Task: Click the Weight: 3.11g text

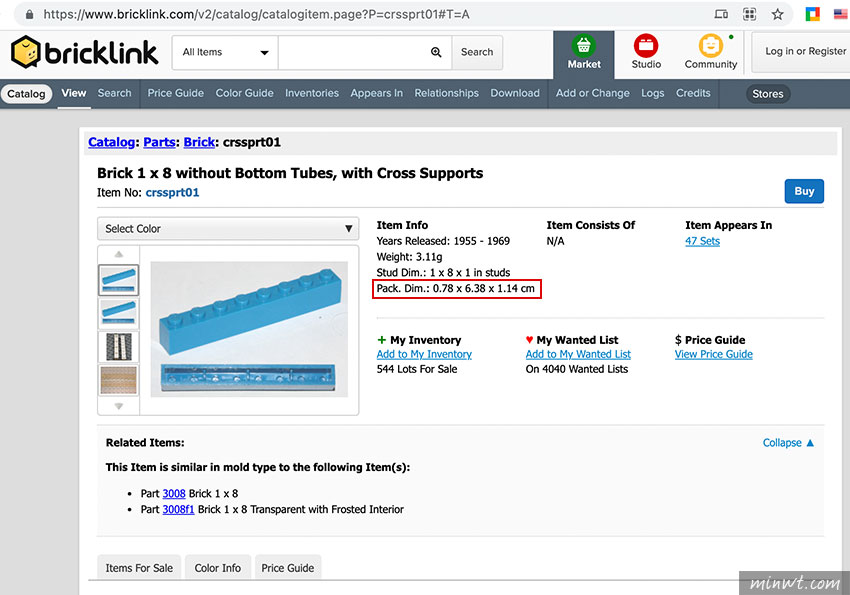Action: pos(409,257)
